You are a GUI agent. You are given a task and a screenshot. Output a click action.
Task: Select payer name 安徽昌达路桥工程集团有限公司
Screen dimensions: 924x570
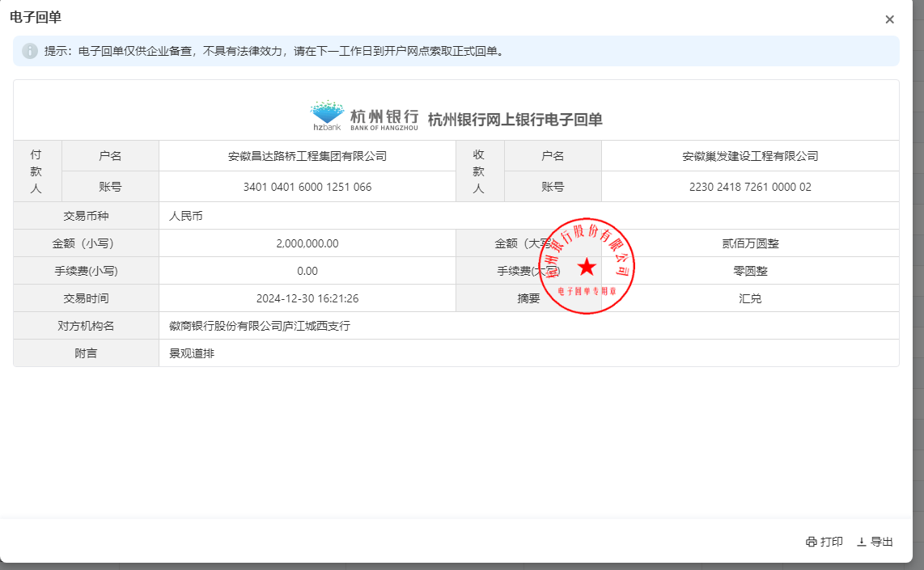point(307,156)
